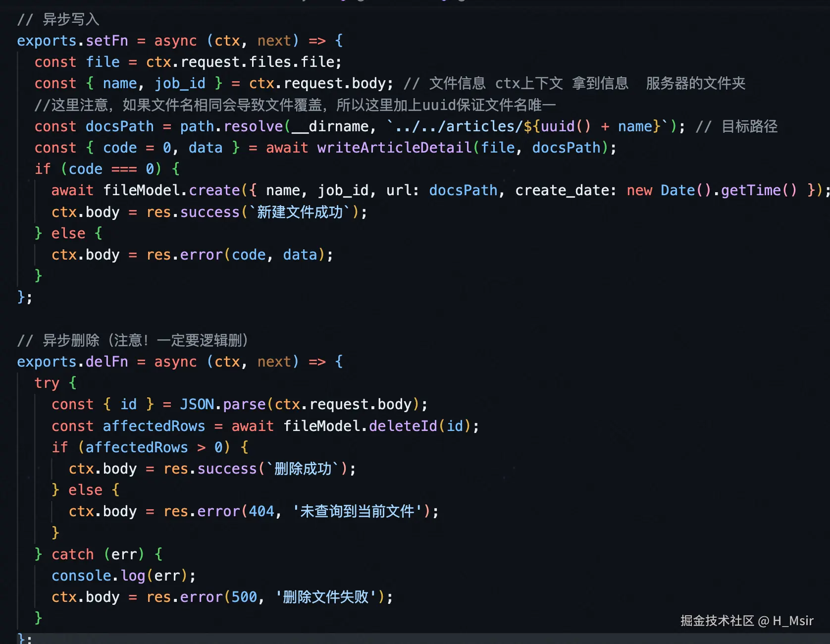Click the string '新建文件成功'
Image resolution: width=830 pixels, height=644 pixels.
pos(300,212)
